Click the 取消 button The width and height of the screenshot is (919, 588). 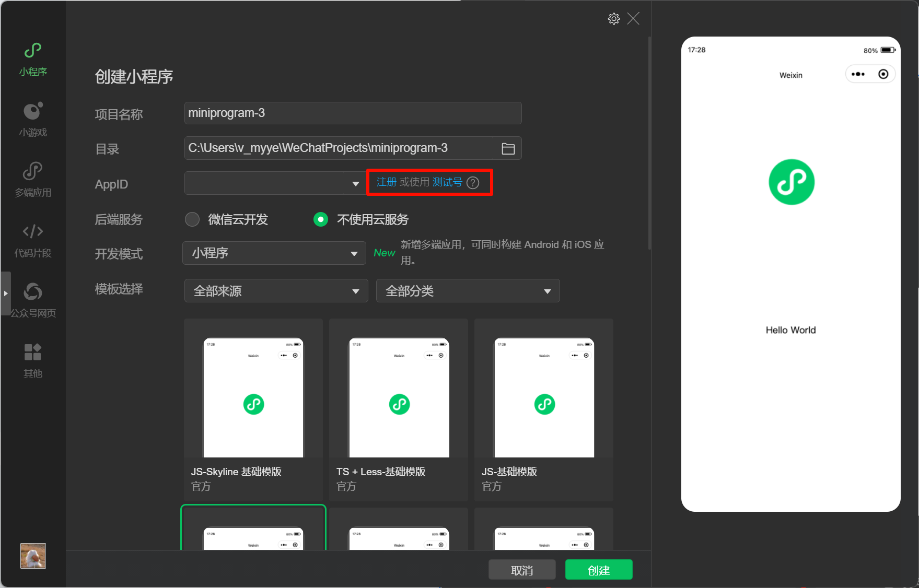click(521, 570)
